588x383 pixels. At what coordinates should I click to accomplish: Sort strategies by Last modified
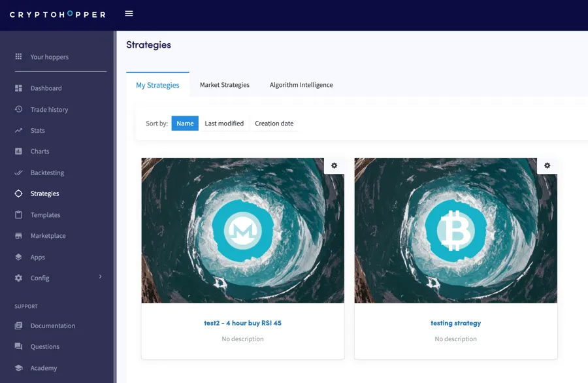pos(224,124)
